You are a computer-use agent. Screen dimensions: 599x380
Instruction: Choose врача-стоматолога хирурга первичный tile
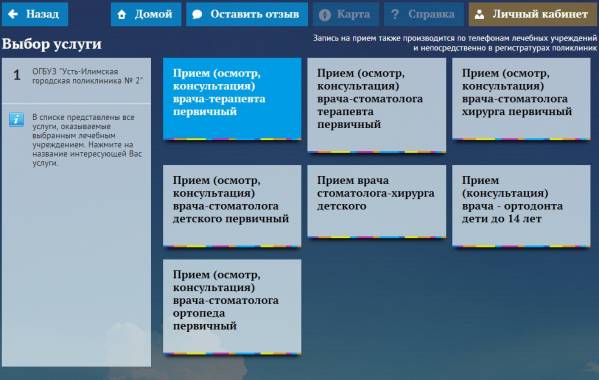(521, 99)
